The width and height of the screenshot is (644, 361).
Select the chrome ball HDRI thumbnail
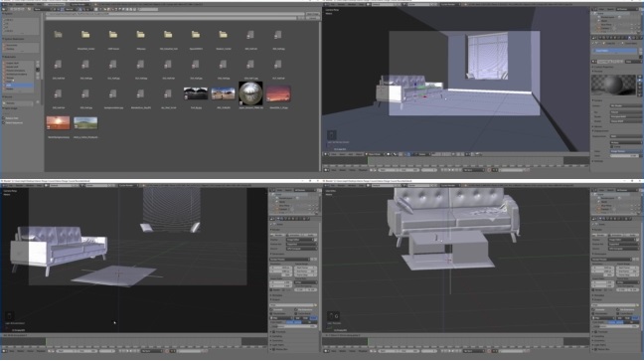(250, 92)
